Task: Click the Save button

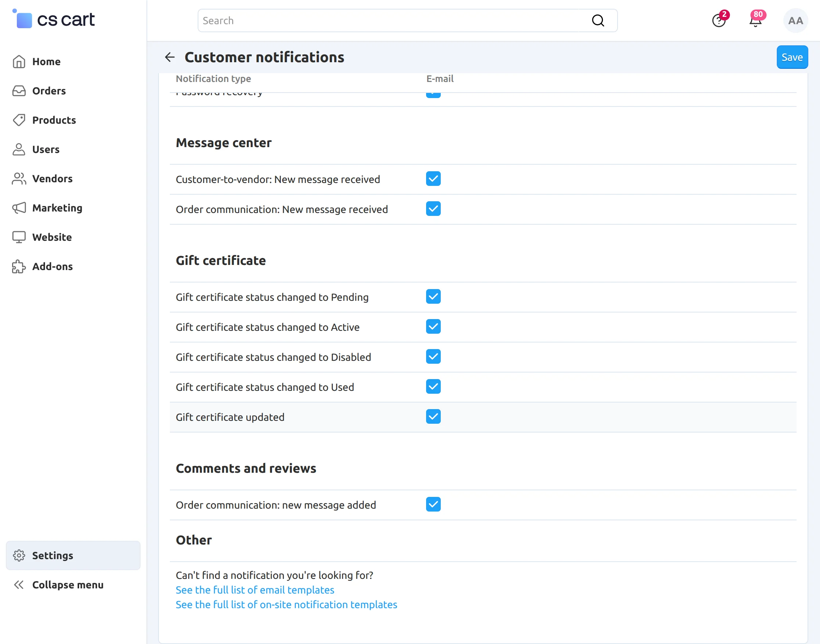Action: pyautogui.click(x=792, y=57)
